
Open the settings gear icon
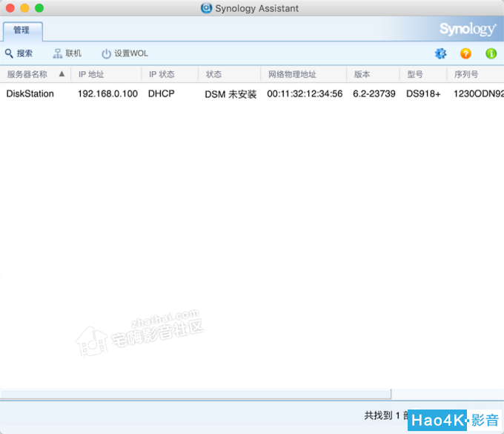pyautogui.click(x=441, y=53)
